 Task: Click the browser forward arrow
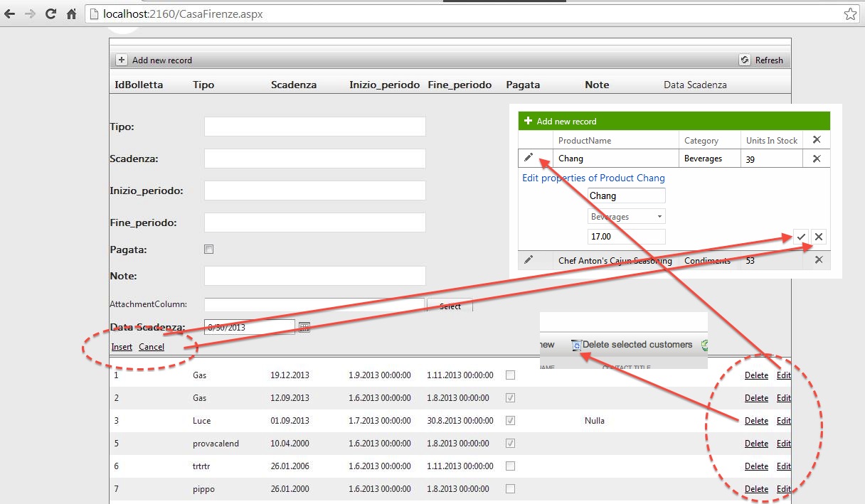[30, 14]
